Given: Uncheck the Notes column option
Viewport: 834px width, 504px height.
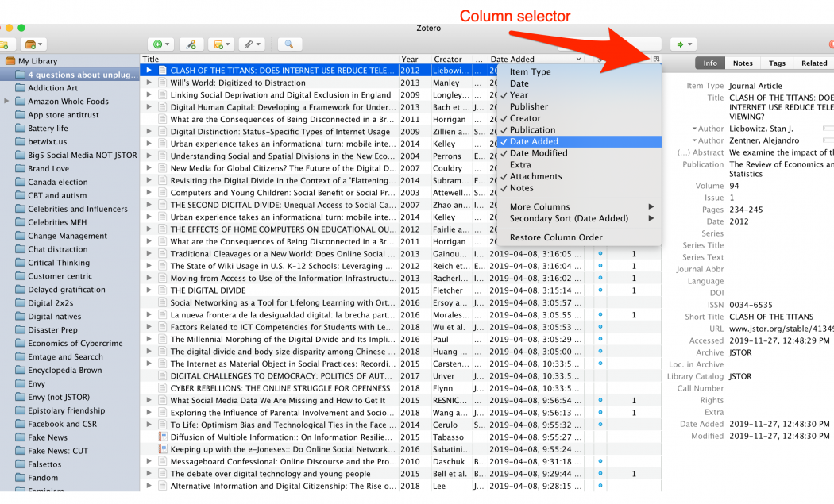Looking at the screenshot, I should 579,188.
